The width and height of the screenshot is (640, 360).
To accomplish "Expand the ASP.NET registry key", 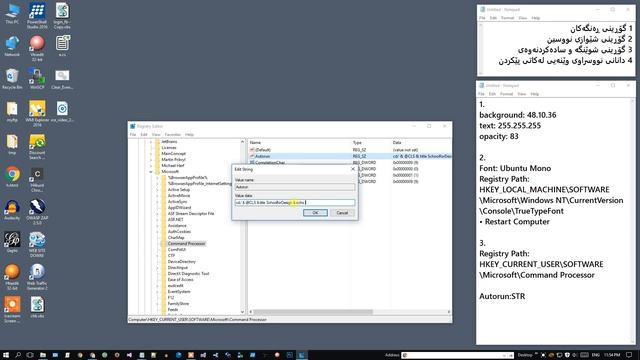I will point(158,220).
